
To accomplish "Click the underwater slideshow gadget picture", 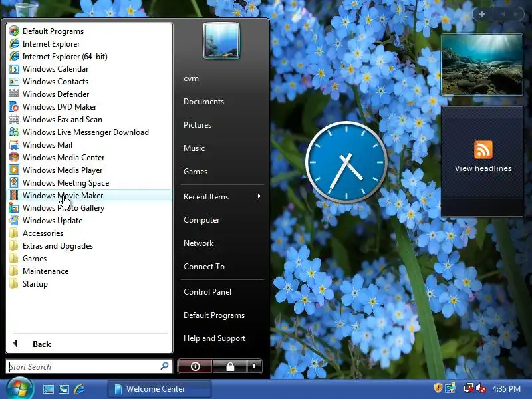I will (481, 65).
